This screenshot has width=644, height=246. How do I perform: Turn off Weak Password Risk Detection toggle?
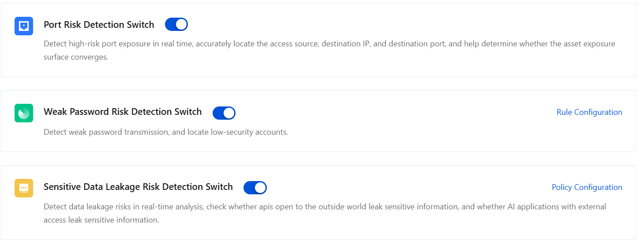[224, 113]
